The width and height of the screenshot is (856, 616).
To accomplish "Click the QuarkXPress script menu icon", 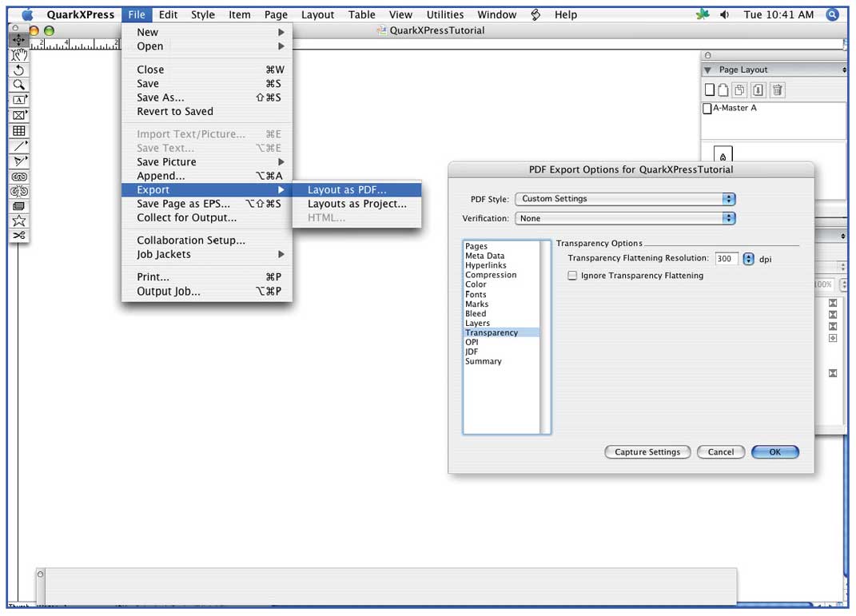I will point(535,14).
